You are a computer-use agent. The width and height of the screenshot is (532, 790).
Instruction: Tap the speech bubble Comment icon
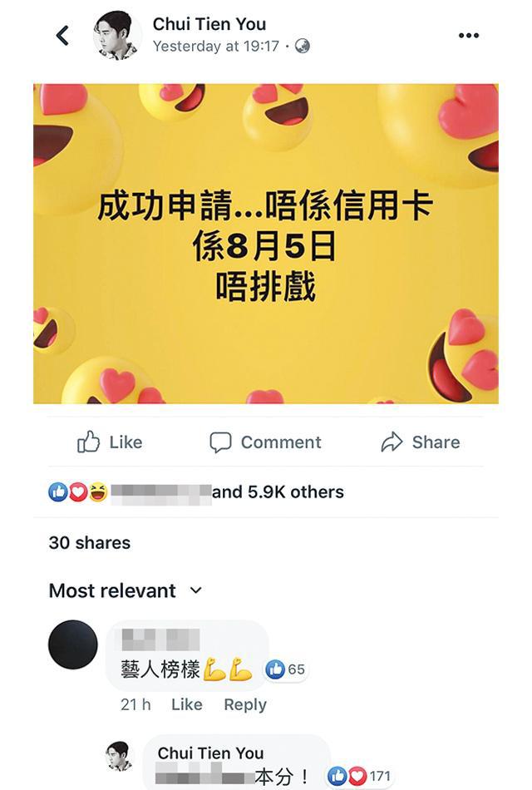click(220, 442)
